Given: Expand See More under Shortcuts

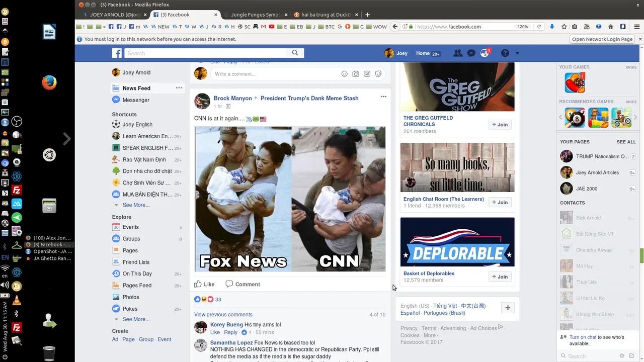Looking at the screenshot, I should coord(136,205).
